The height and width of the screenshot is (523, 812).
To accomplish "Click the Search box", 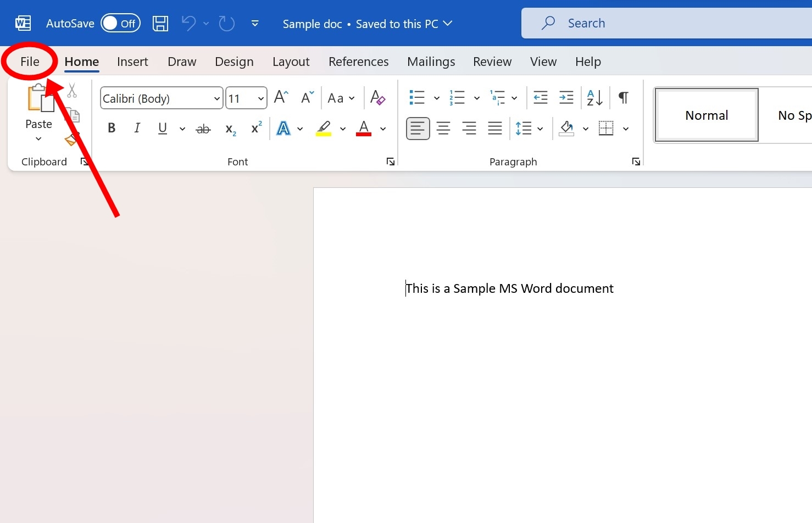I will pyautogui.click(x=666, y=23).
